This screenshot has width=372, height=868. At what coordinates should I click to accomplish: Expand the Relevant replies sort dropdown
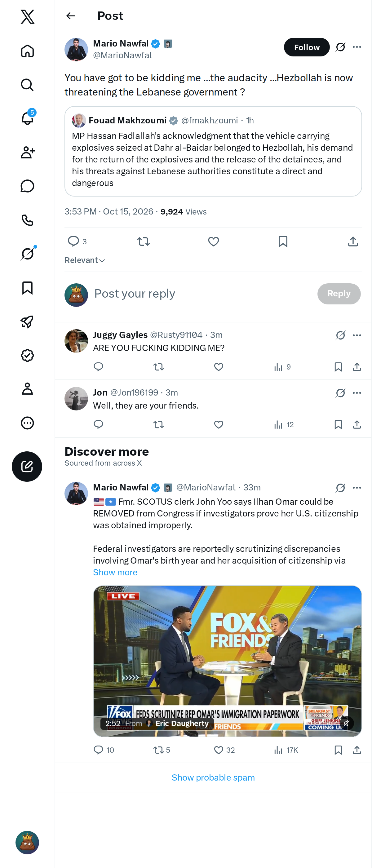(x=85, y=260)
